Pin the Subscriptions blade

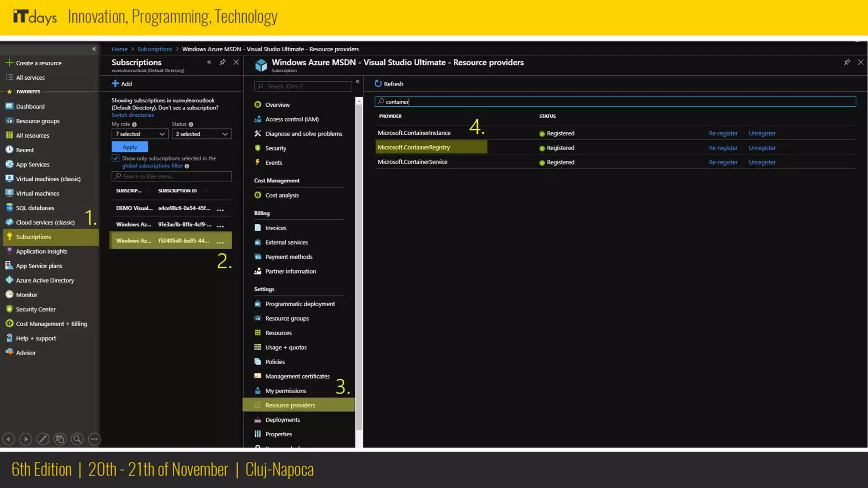(x=223, y=62)
